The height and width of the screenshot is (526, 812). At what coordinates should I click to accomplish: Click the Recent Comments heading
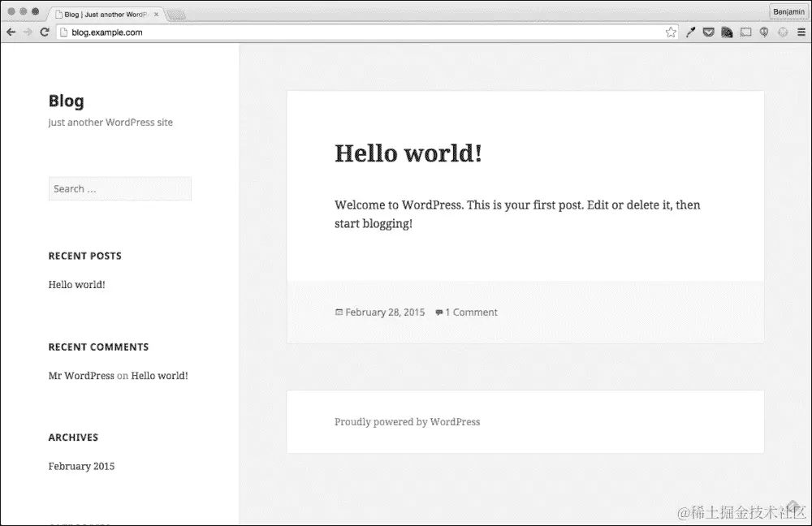click(98, 347)
